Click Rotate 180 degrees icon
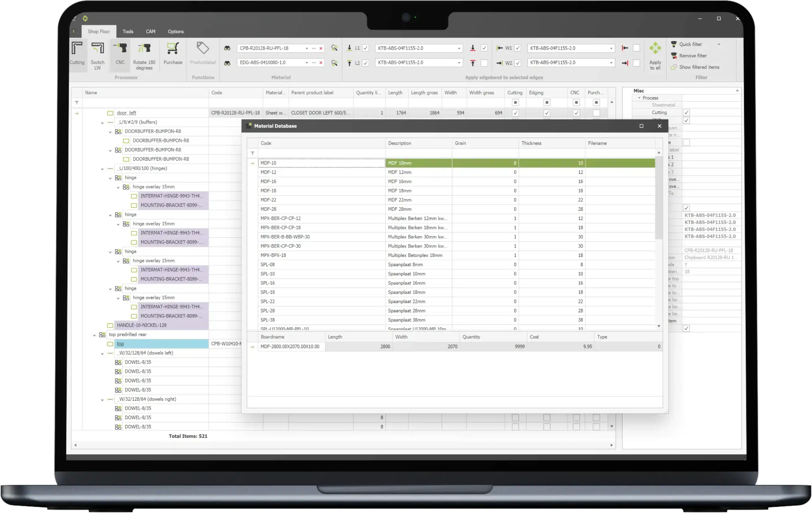 coord(144,49)
